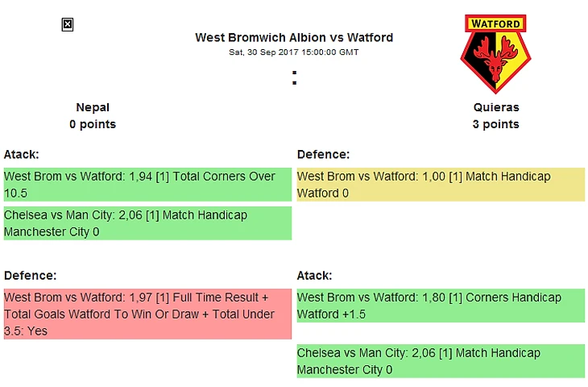Viewport: 588px width, 387px height.
Task: Click Nepal's Defence heading
Action: coord(30,276)
